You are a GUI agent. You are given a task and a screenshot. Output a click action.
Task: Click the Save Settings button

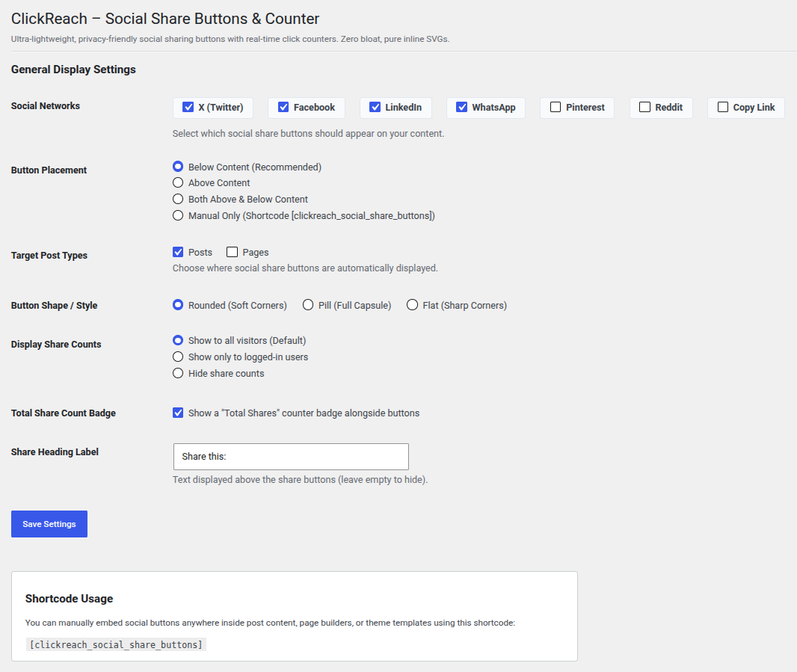click(49, 524)
